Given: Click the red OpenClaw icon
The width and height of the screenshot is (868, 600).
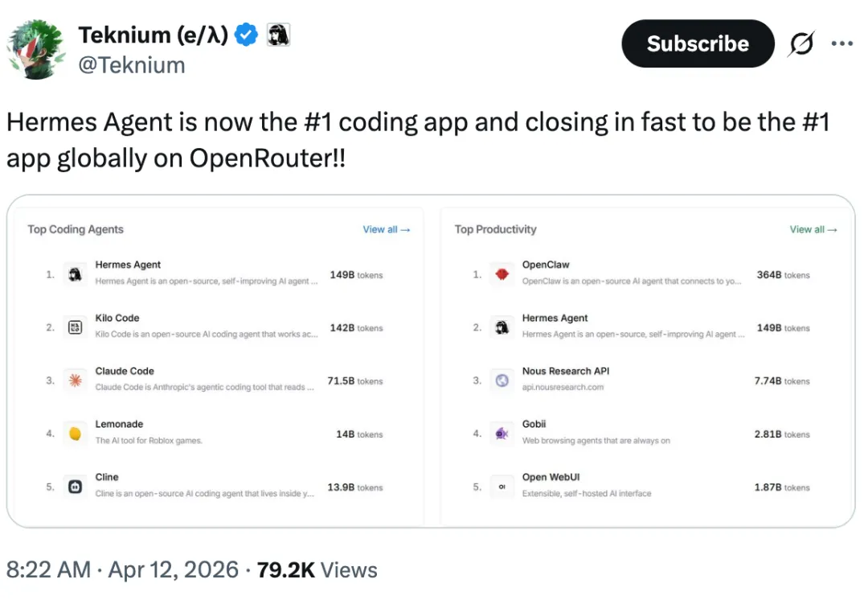Looking at the screenshot, I should point(502,274).
